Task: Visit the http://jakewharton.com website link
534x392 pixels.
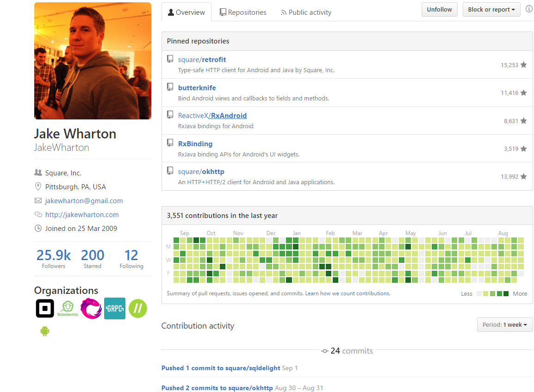Action: [x=82, y=215]
